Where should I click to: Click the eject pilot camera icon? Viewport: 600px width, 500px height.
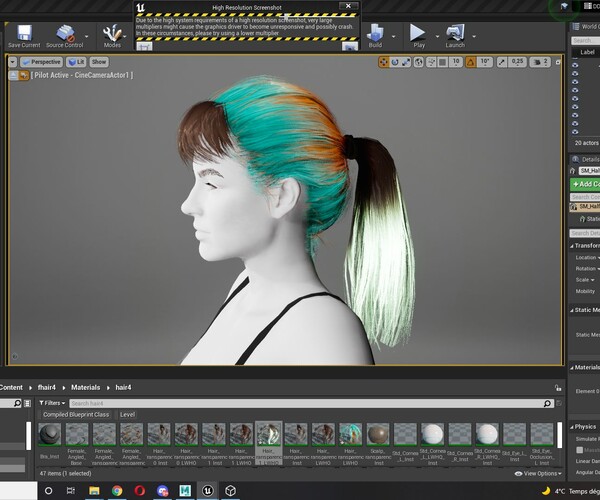[13, 75]
